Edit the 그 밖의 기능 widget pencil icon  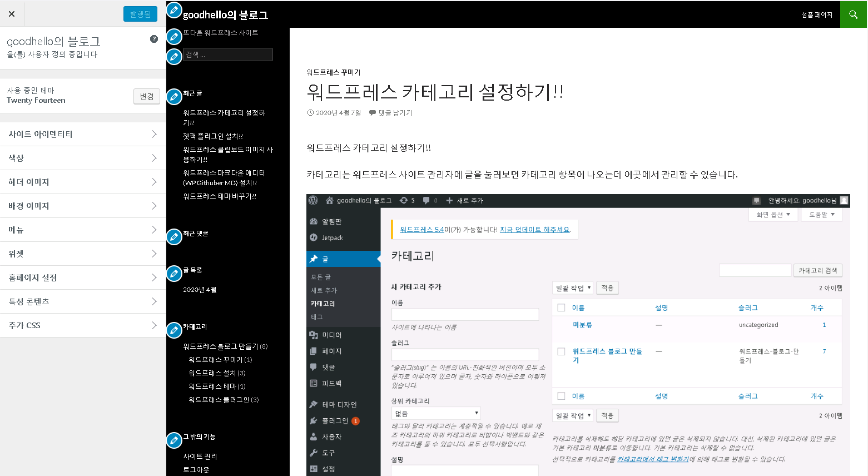(174, 440)
